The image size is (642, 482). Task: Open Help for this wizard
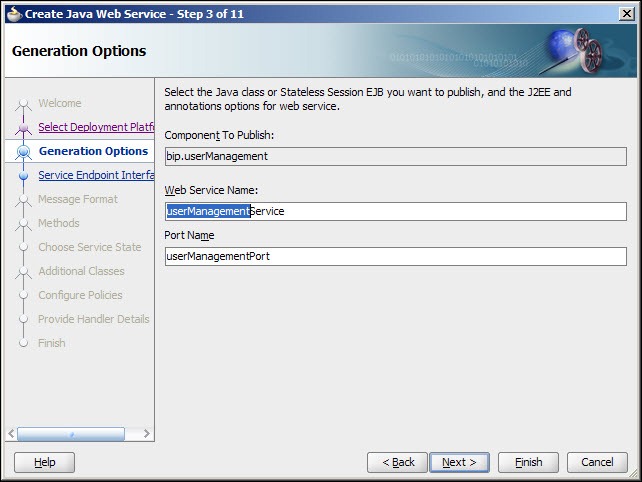click(45, 462)
